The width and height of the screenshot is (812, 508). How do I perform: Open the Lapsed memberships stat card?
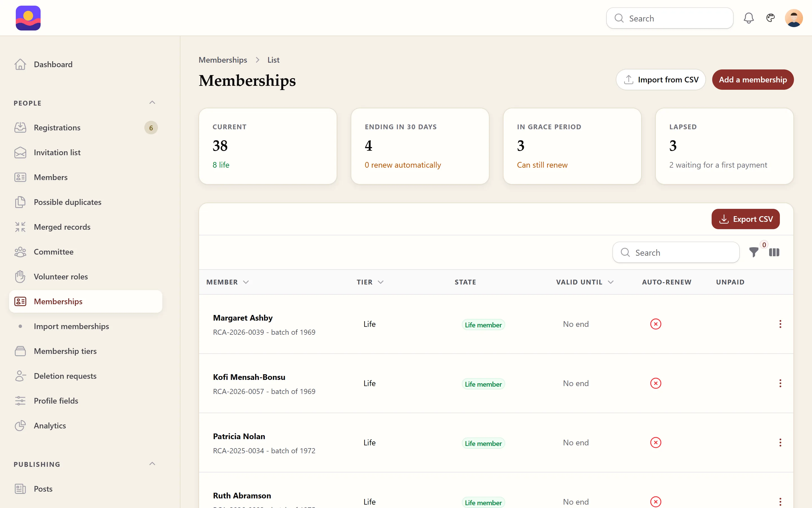pyautogui.click(x=724, y=146)
